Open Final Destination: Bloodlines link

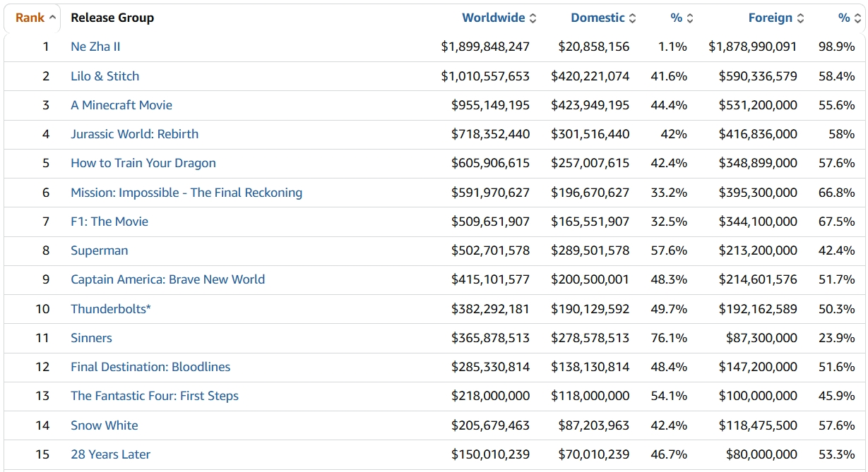pos(150,367)
